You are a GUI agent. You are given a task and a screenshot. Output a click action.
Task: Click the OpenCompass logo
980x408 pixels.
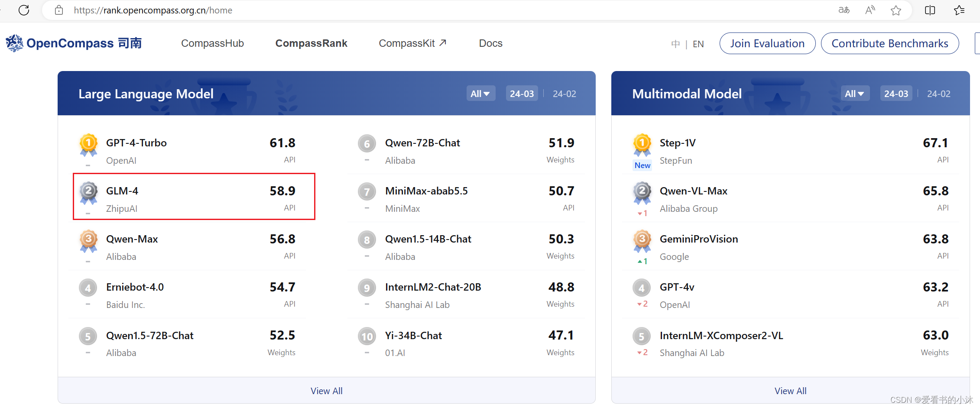click(74, 43)
